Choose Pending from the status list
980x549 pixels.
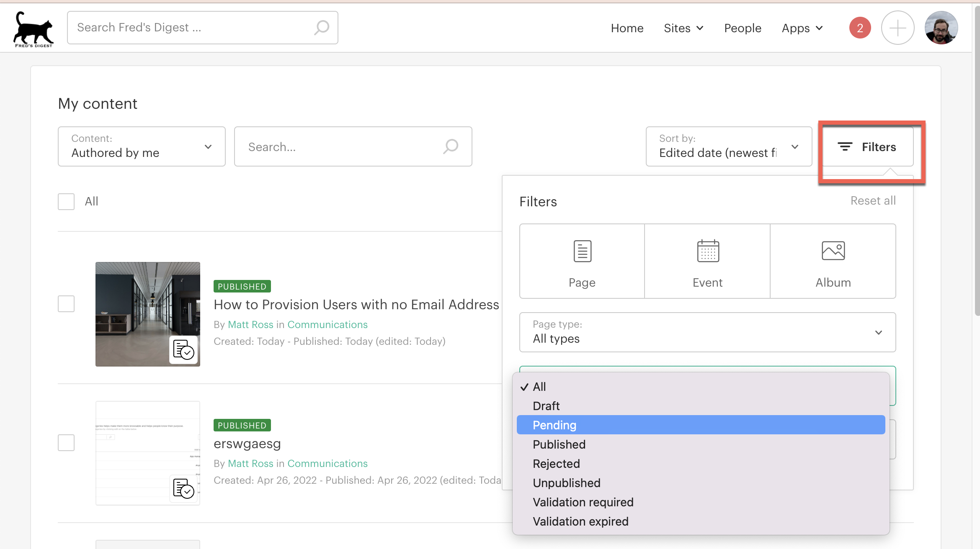tap(554, 425)
